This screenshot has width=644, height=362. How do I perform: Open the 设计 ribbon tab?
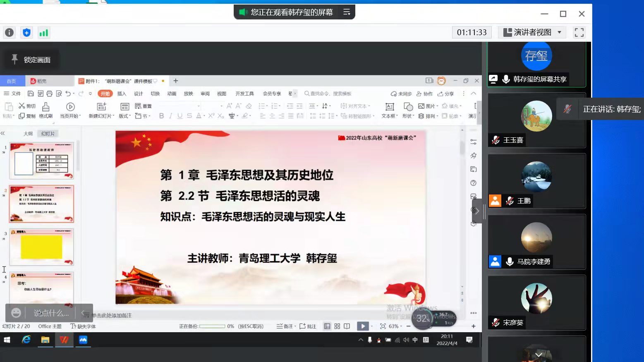click(138, 93)
